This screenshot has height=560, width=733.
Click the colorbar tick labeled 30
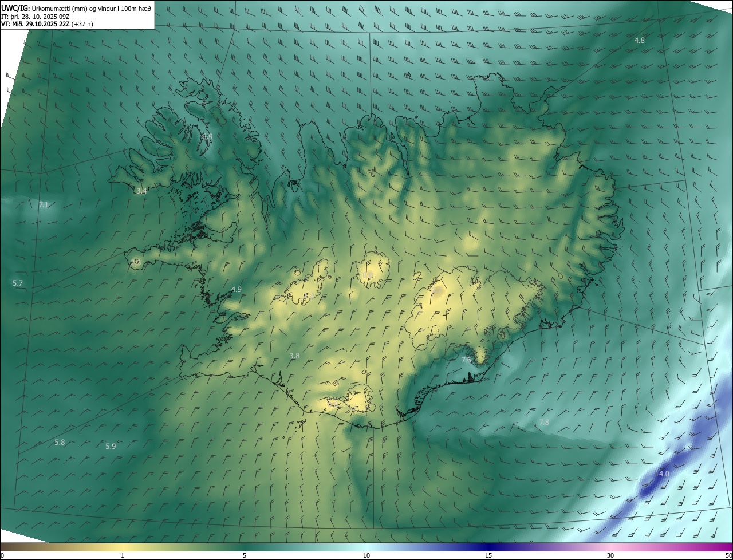610,555
